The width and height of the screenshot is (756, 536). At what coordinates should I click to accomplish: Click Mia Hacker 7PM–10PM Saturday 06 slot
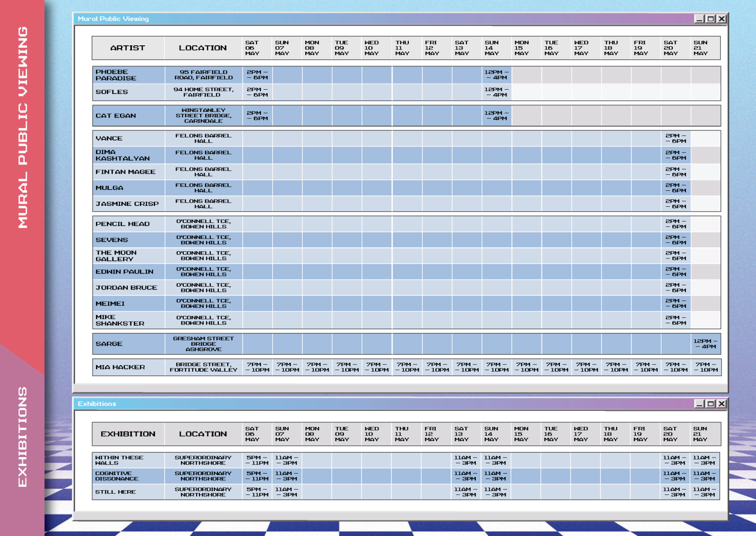pos(258,367)
